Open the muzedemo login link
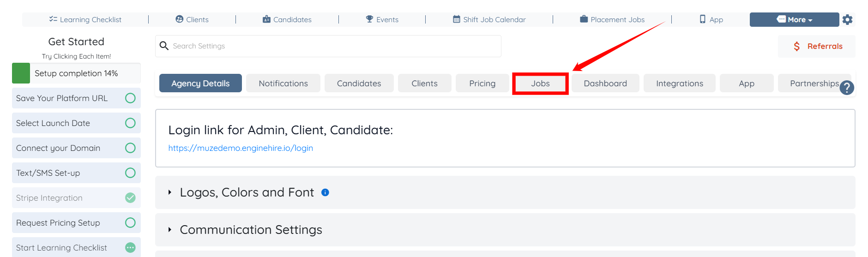The height and width of the screenshot is (257, 868). pos(241,148)
